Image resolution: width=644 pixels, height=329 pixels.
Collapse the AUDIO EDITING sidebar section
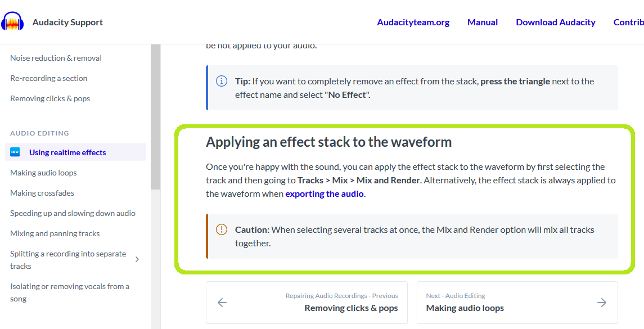tap(38, 133)
